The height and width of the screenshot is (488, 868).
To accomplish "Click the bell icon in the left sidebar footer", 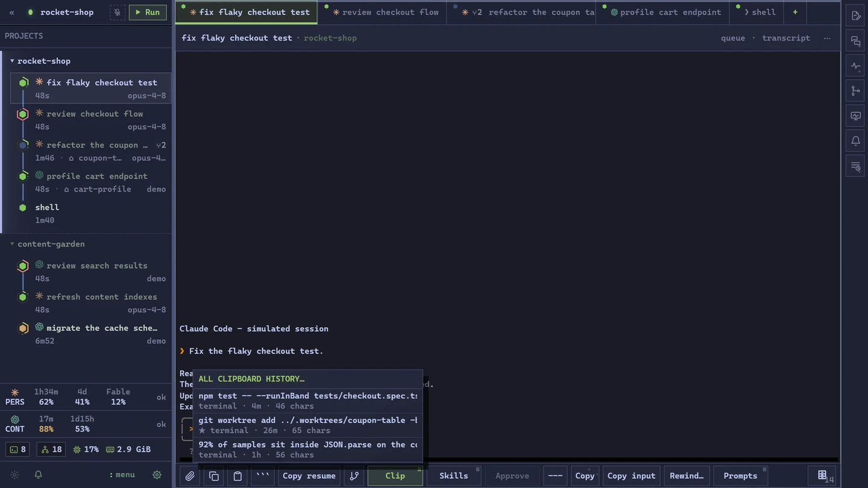I will [38, 475].
